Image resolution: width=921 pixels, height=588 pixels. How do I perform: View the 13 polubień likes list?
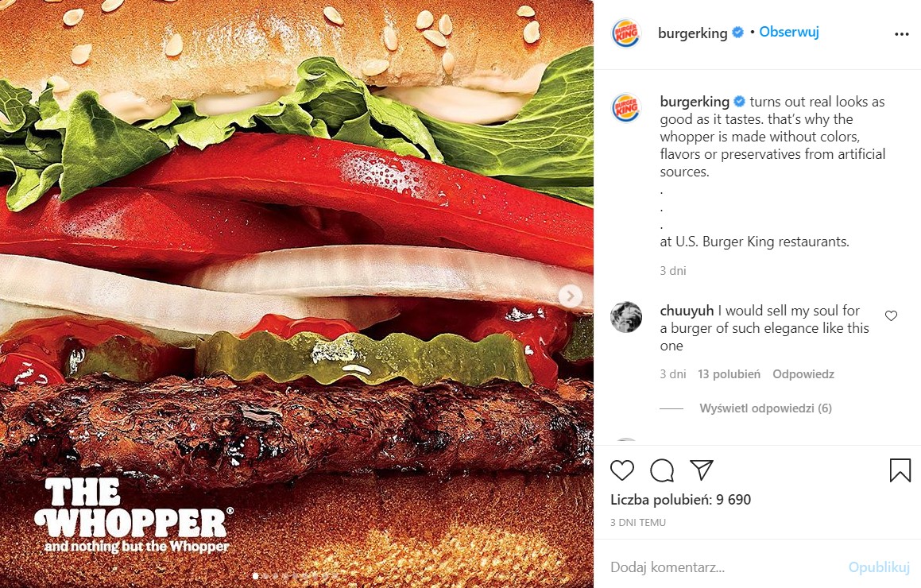click(729, 374)
